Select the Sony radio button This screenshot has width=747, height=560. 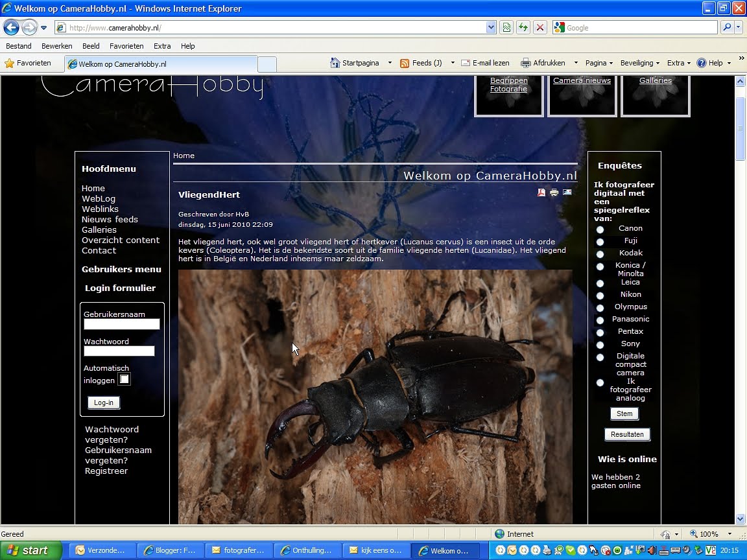pyautogui.click(x=600, y=345)
